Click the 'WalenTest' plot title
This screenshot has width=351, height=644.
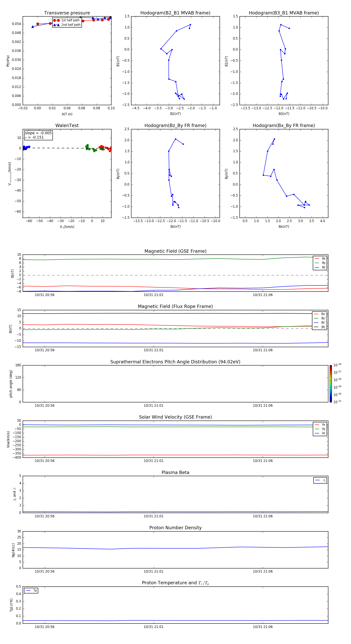(x=67, y=125)
